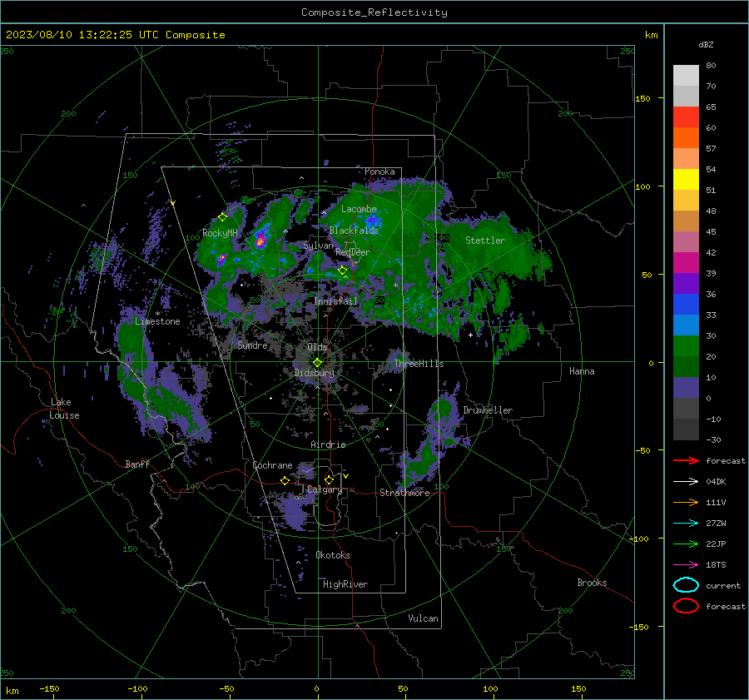The height and width of the screenshot is (700, 749).
Task: Click the Hanna town label
Action: coord(582,371)
